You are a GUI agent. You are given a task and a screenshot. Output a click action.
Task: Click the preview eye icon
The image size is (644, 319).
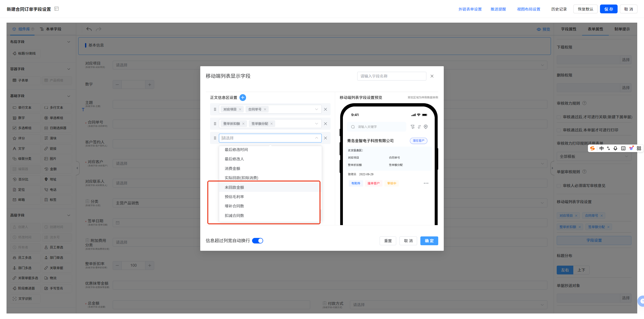[539, 29]
